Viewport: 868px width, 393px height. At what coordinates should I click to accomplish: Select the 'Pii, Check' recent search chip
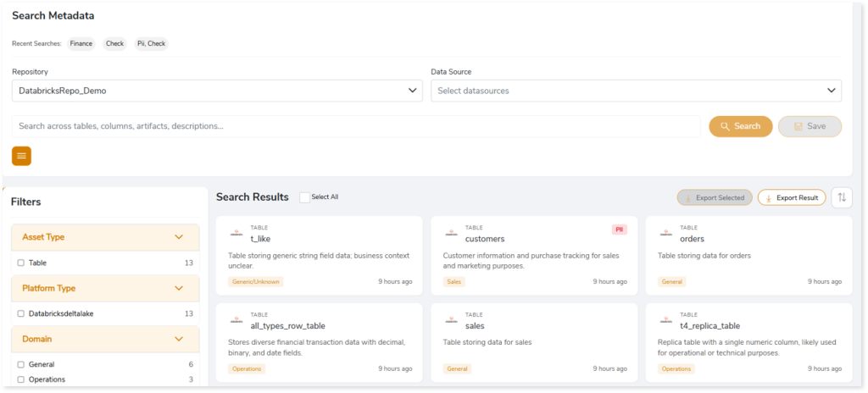[x=151, y=43]
